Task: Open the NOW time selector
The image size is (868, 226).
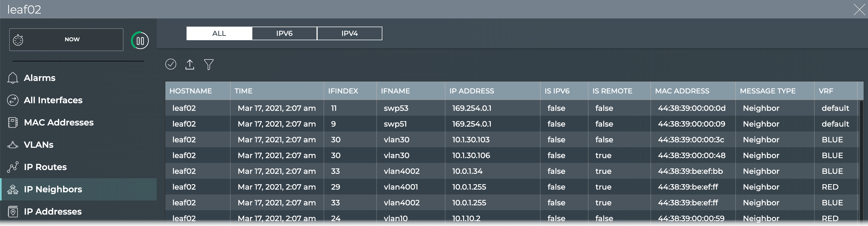Action: [x=72, y=39]
